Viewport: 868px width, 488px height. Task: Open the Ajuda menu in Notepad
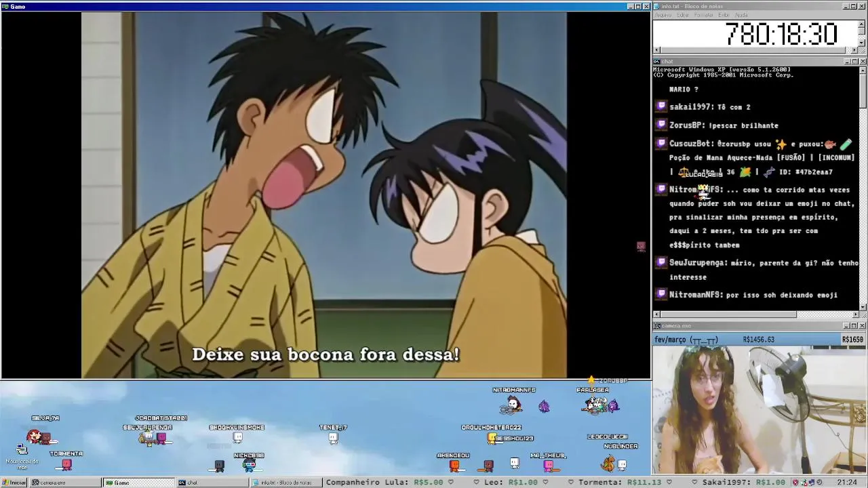[x=741, y=15]
